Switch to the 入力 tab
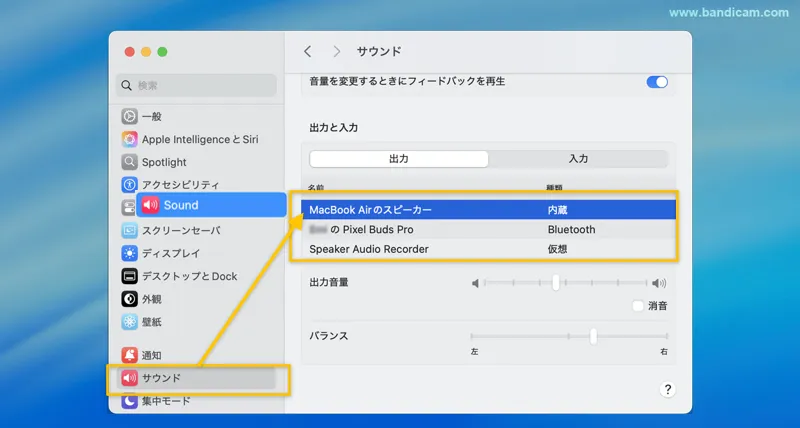 pos(578,159)
